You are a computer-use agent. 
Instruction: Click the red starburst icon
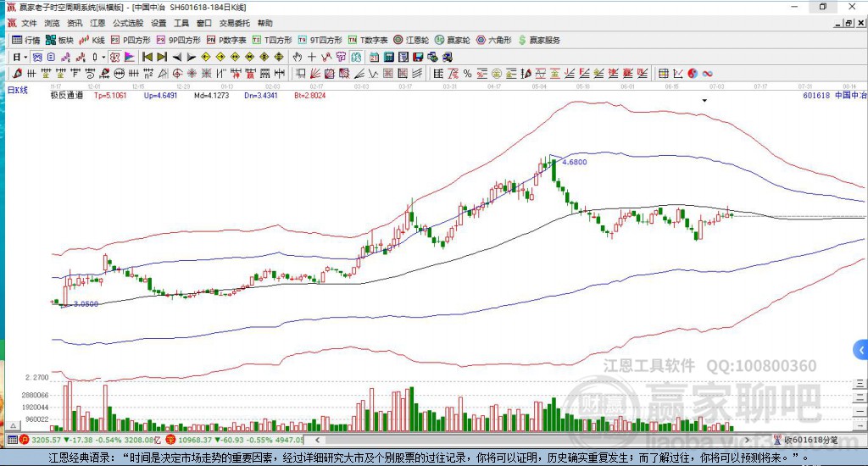tap(192, 74)
